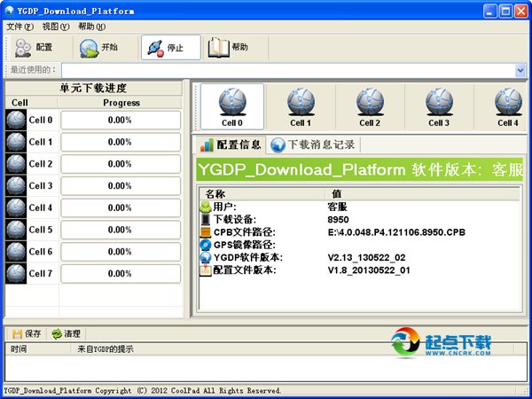The image size is (532, 399).
Task: Minimize the YGDP_Download_Platform window
Action: [489, 12]
